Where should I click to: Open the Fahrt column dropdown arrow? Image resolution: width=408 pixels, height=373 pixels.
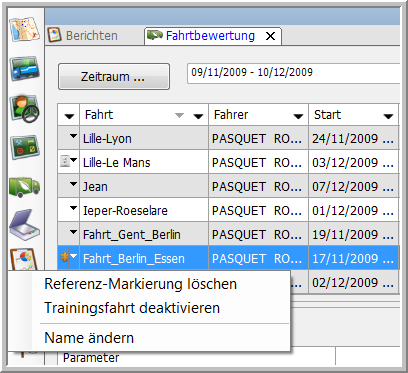point(198,116)
